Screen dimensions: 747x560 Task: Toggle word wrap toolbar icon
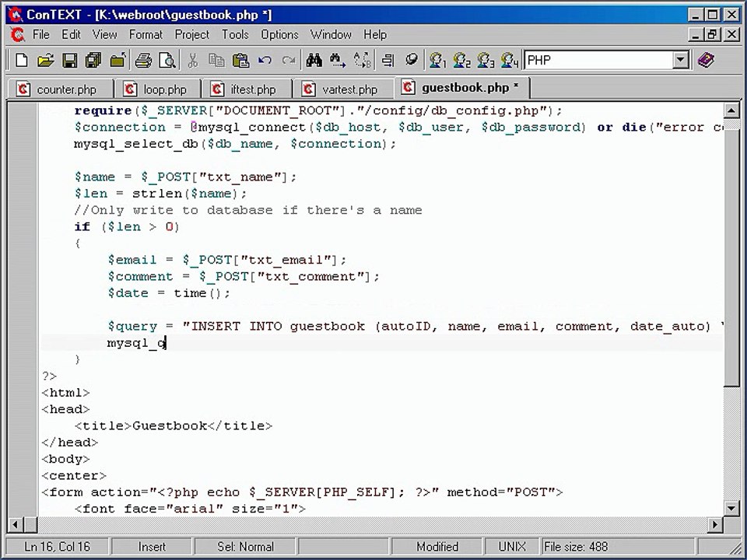(x=388, y=61)
